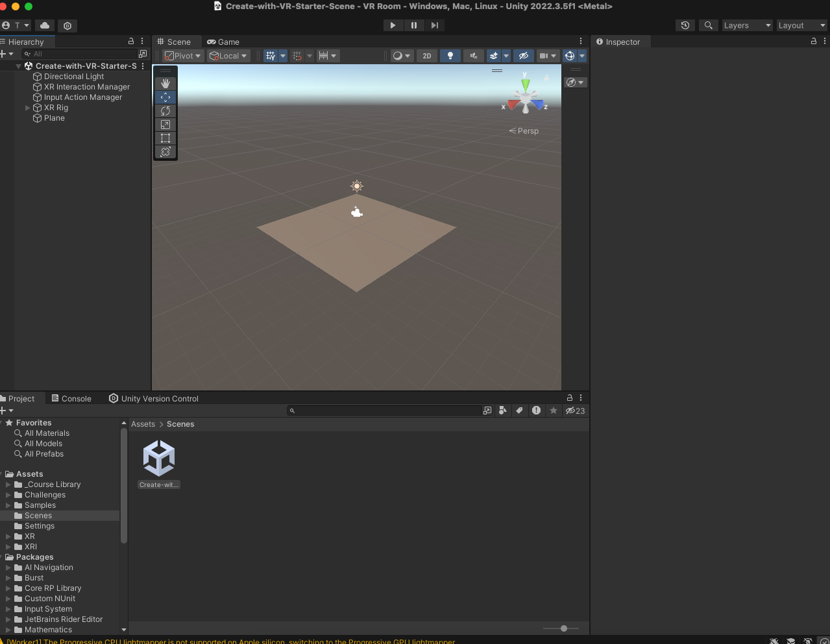Viewport: 830px width, 644px height.
Task: Open the Layout dropdown
Action: tap(802, 25)
